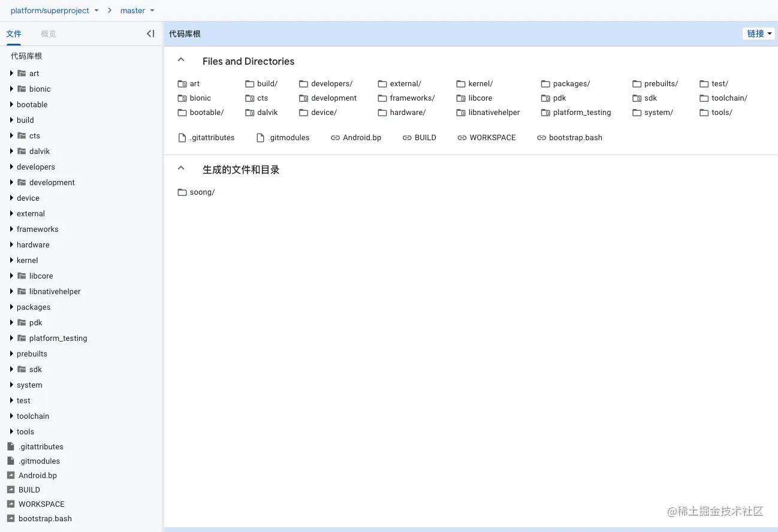Click the BUILD symlink icon in sidebar
Viewport: 778px width, 532px height.
10,489
